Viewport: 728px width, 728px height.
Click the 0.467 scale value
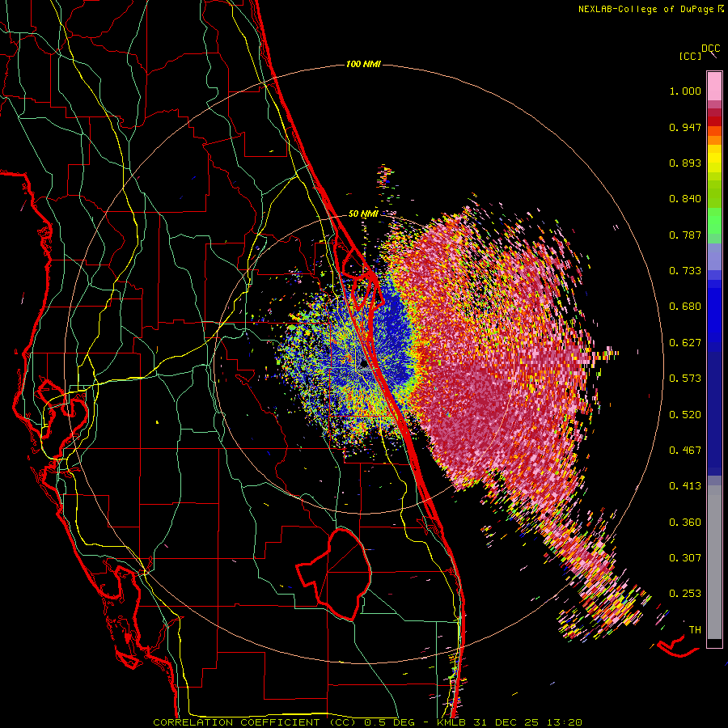click(x=685, y=451)
